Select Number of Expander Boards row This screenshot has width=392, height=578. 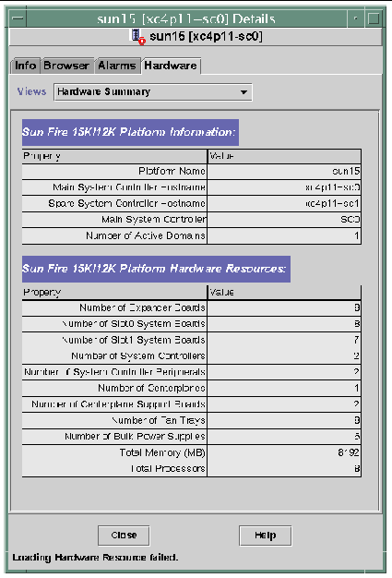click(x=192, y=307)
